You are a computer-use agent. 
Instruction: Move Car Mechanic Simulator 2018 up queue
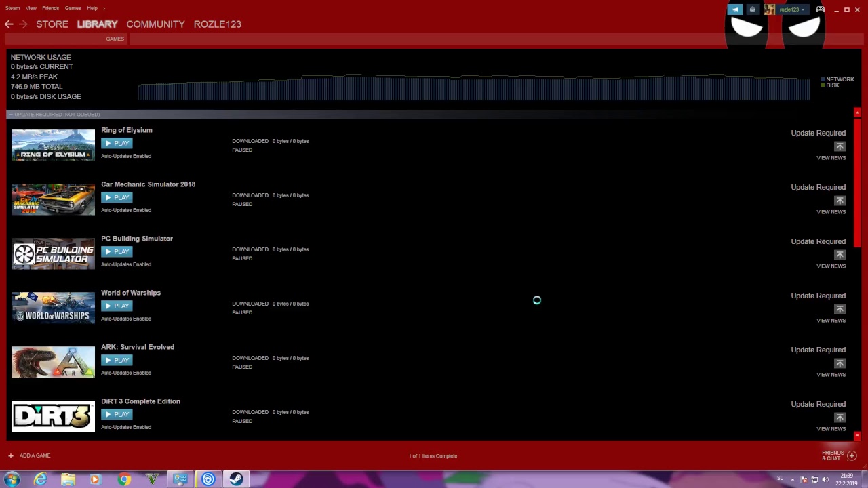point(840,201)
